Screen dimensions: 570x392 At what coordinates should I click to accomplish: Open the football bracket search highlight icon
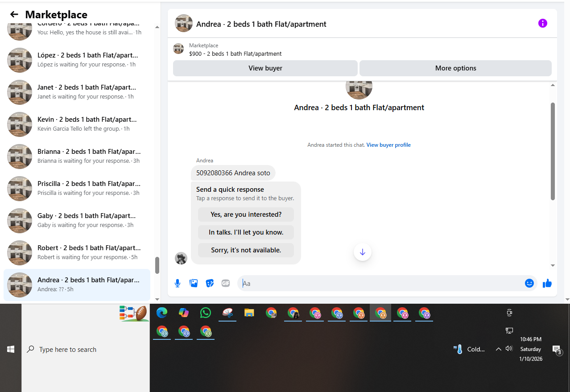tap(134, 313)
